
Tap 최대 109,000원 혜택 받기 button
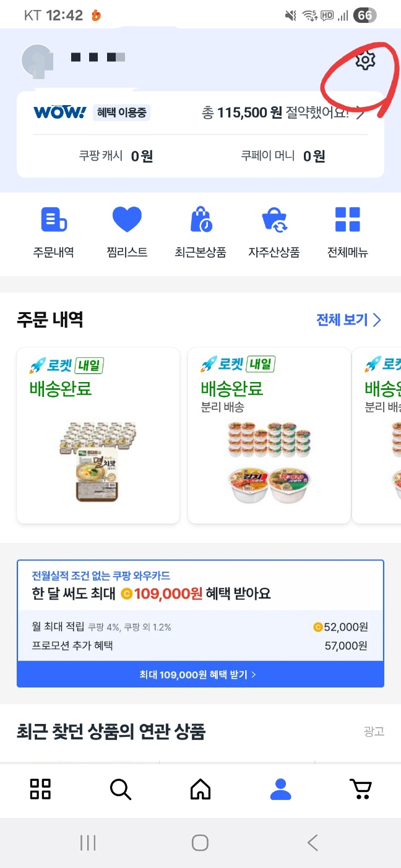(200, 674)
